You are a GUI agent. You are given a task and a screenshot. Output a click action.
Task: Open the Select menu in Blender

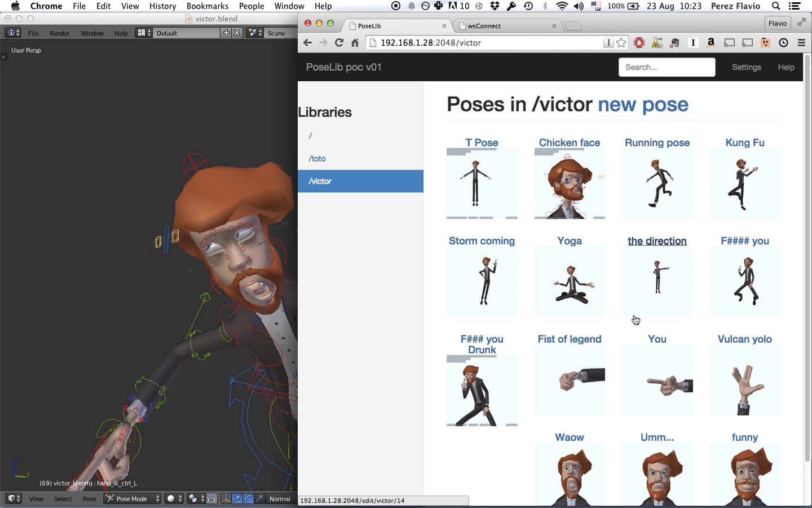tap(63, 498)
